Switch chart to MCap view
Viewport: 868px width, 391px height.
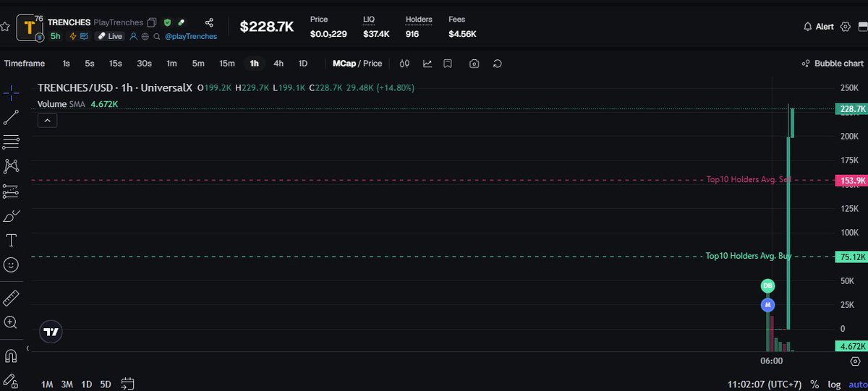[x=344, y=64]
